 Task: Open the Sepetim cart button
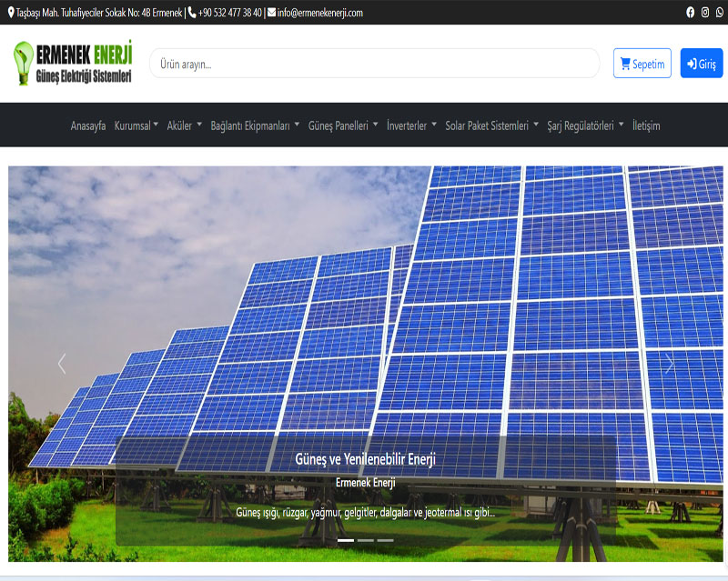pyautogui.click(x=642, y=64)
